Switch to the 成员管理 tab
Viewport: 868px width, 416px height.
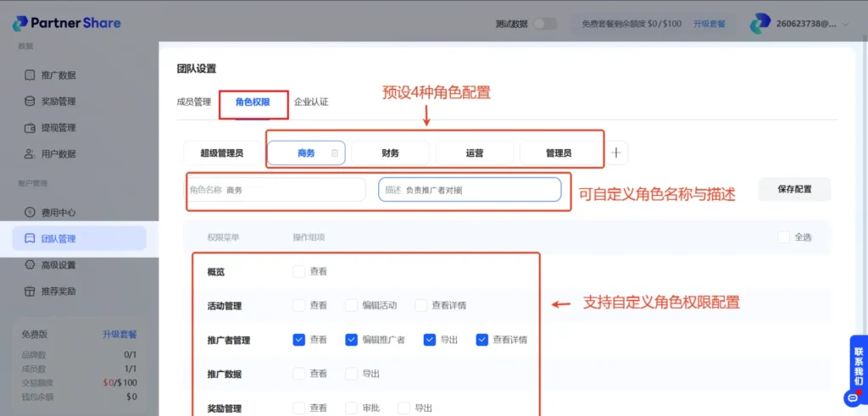(193, 102)
